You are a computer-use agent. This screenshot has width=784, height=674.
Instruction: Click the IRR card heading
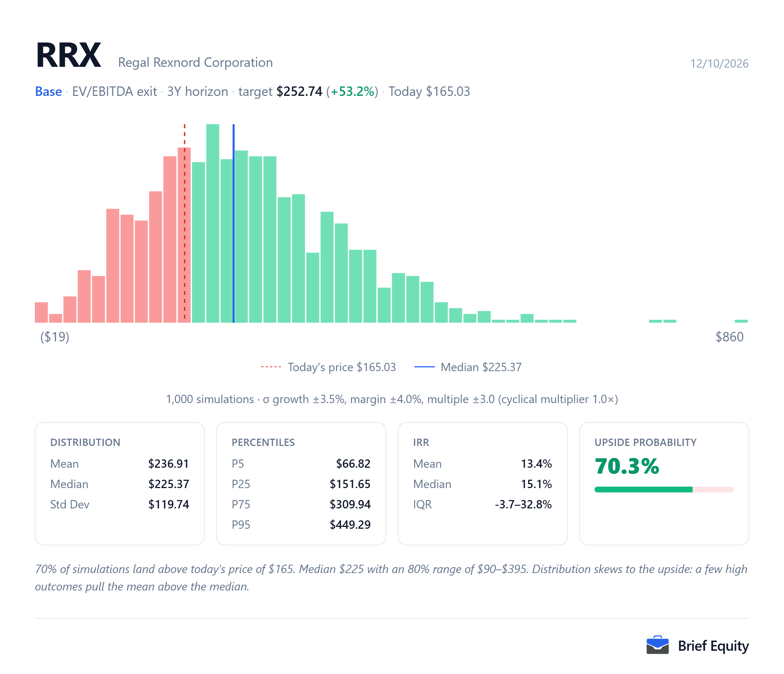pos(421,442)
